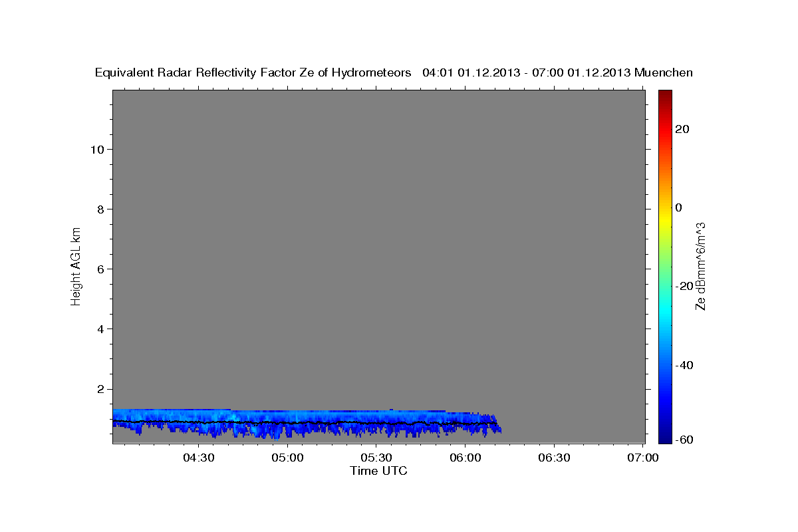Click the height tick label 2
The width and height of the screenshot is (798, 532).
[100, 389]
